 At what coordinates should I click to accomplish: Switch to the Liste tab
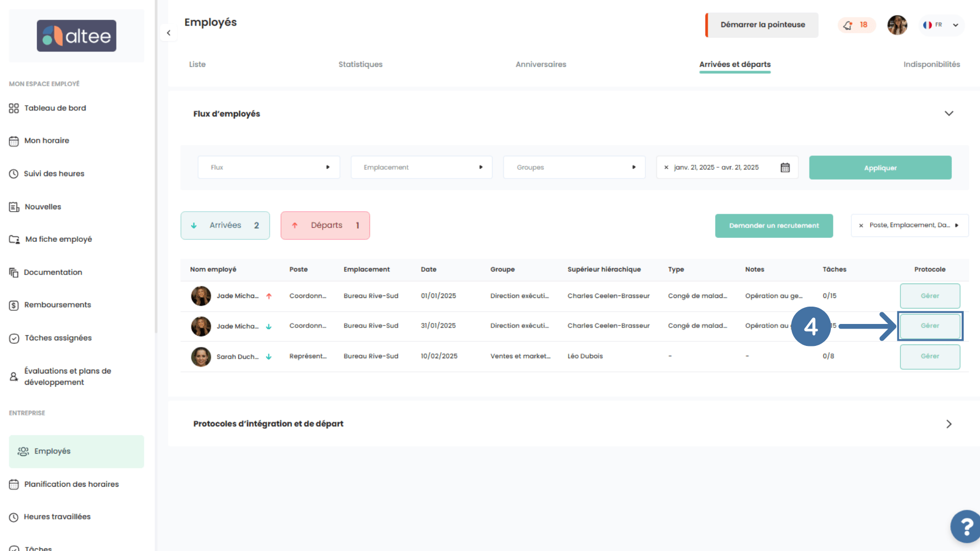[x=198, y=64]
